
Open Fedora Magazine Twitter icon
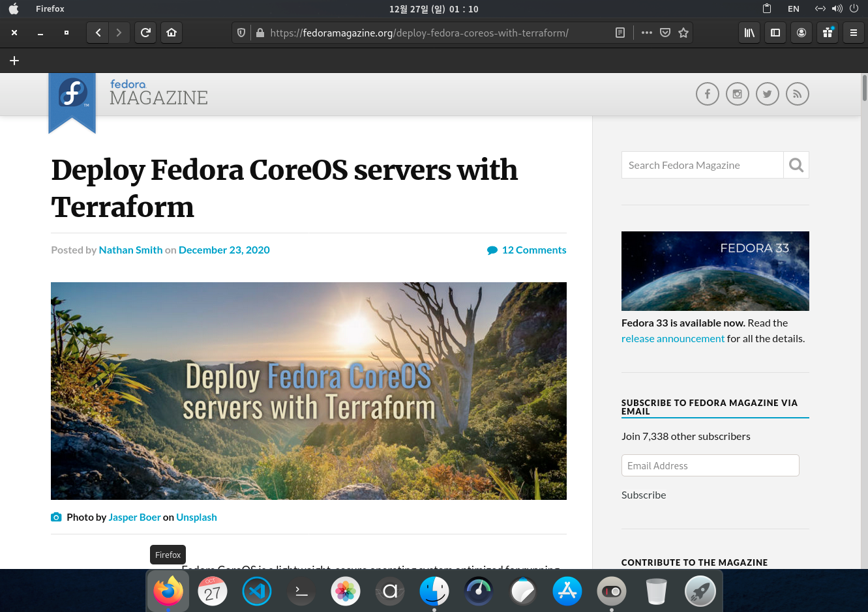[x=768, y=94]
